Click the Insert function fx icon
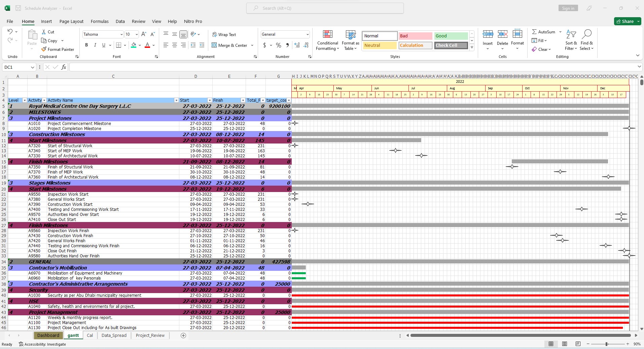644x349 pixels. pos(64,67)
